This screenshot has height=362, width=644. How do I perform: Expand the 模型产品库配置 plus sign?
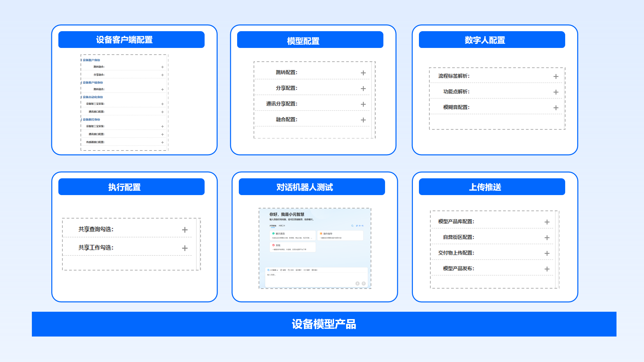pyautogui.click(x=547, y=222)
